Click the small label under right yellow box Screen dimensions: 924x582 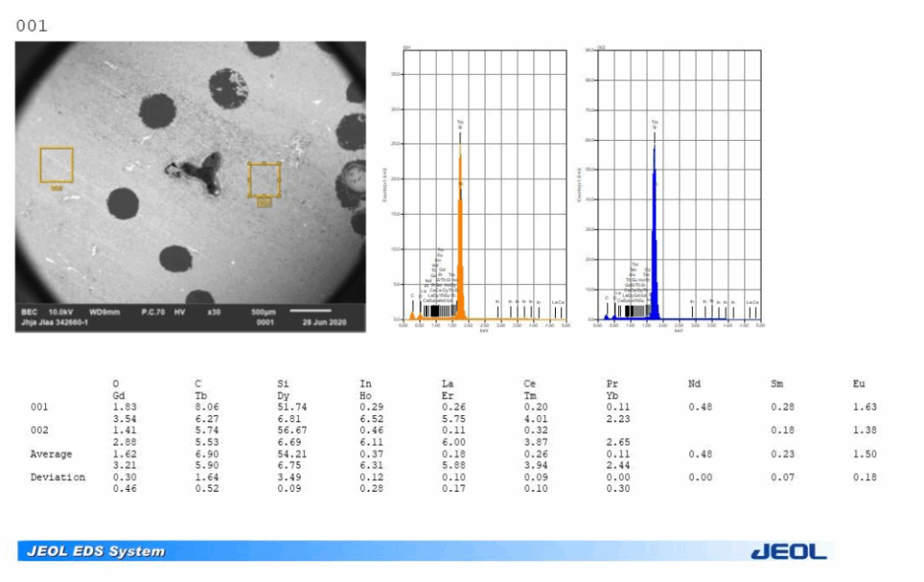[x=263, y=203]
